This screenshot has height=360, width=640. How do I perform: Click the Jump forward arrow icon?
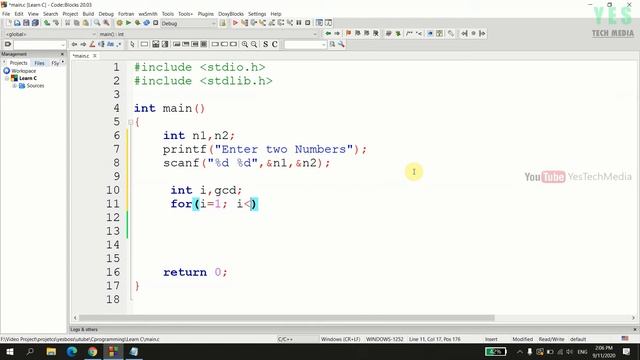click(337, 33)
